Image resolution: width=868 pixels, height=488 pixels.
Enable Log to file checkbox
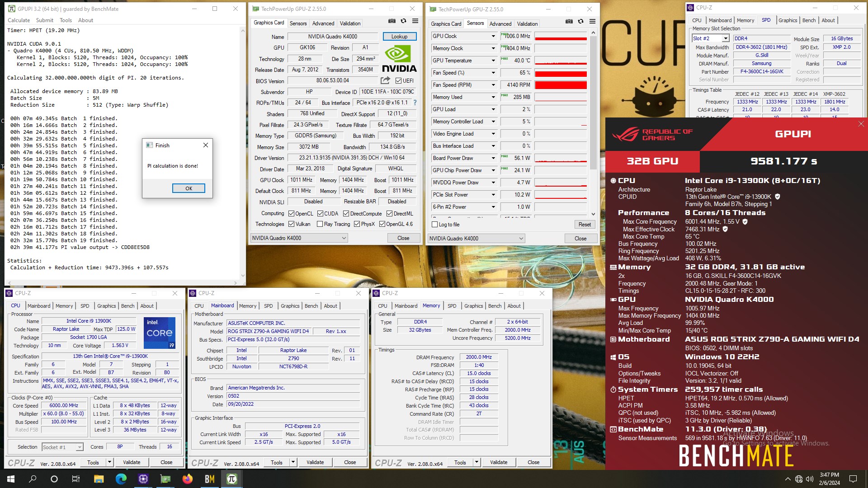[435, 225]
